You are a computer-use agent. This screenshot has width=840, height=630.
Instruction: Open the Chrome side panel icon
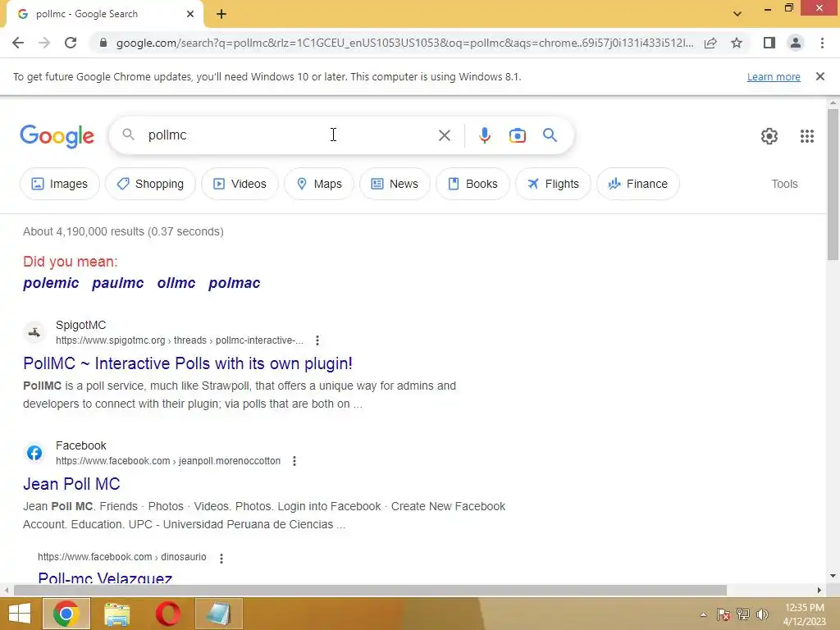pyautogui.click(x=769, y=43)
